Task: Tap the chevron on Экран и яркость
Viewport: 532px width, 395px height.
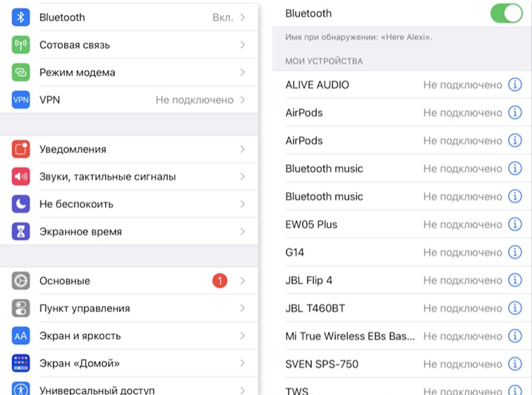Action: [243, 336]
